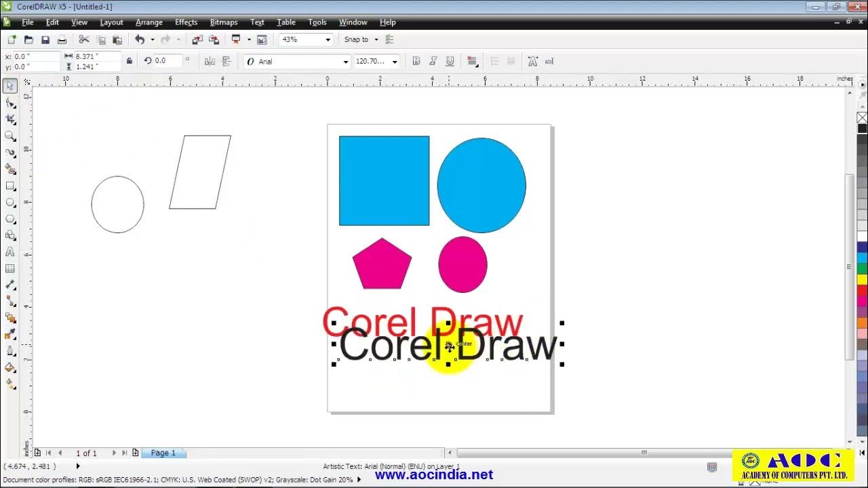Select the Outline pen tool
This screenshot has width=868, height=488.
click(x=10, y=351)
